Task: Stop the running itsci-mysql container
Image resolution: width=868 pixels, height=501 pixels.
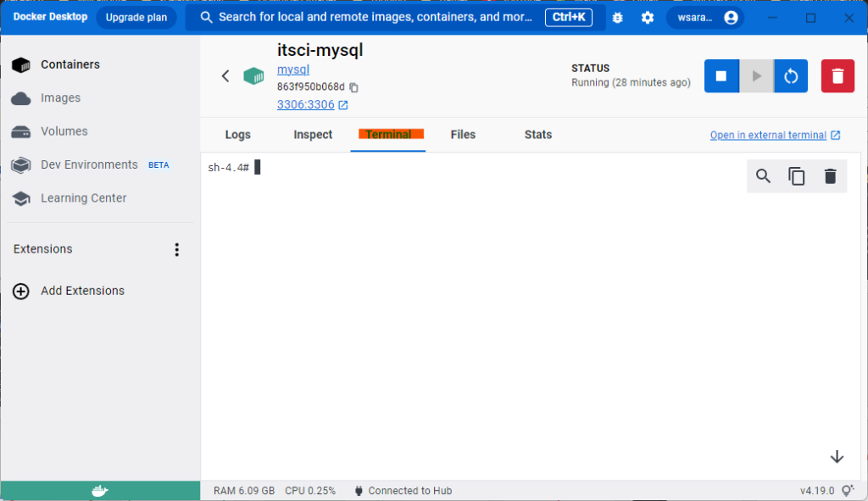Action: (721, 76)
